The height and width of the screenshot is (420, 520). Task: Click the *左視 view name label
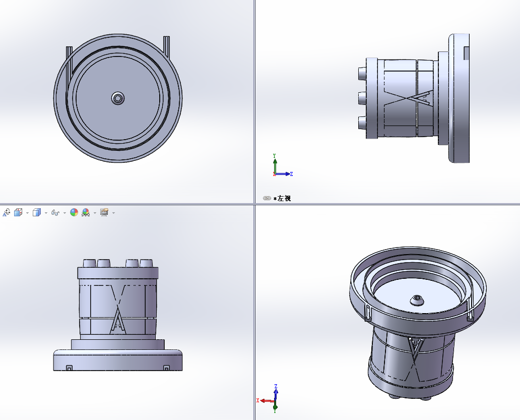282,198
